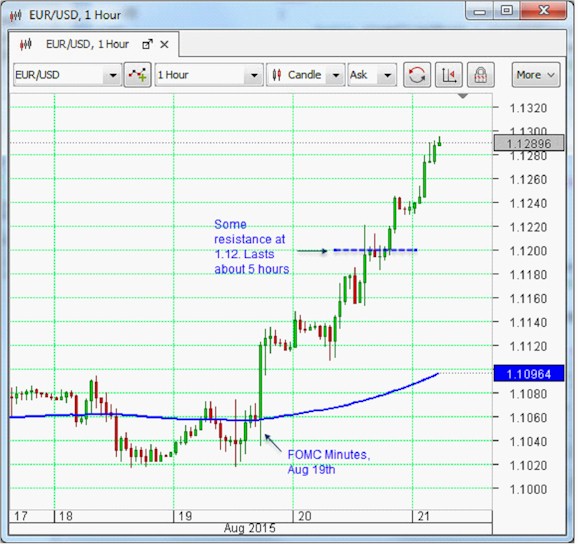Minimize the EUR/USD chart window
This screenshot has height=546, width=580.
(480, 12)
